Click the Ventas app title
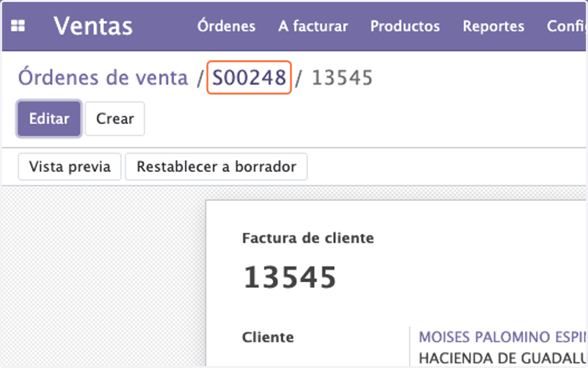 93,26
